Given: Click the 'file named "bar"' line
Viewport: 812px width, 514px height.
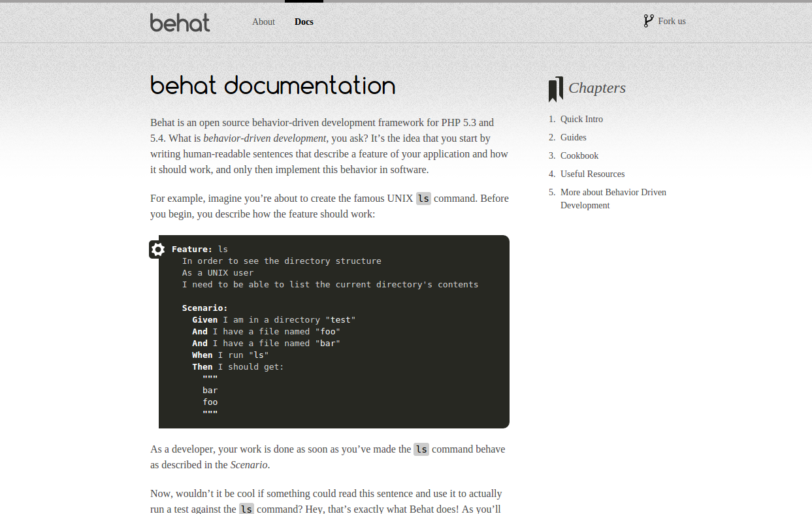Looking at the screenshot, I should 266,343.
